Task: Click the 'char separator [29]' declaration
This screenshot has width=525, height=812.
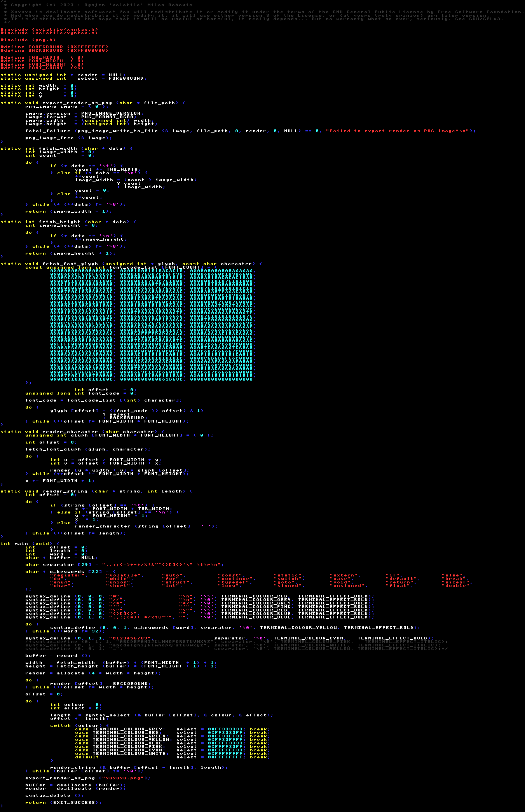Action: (124, 565)
